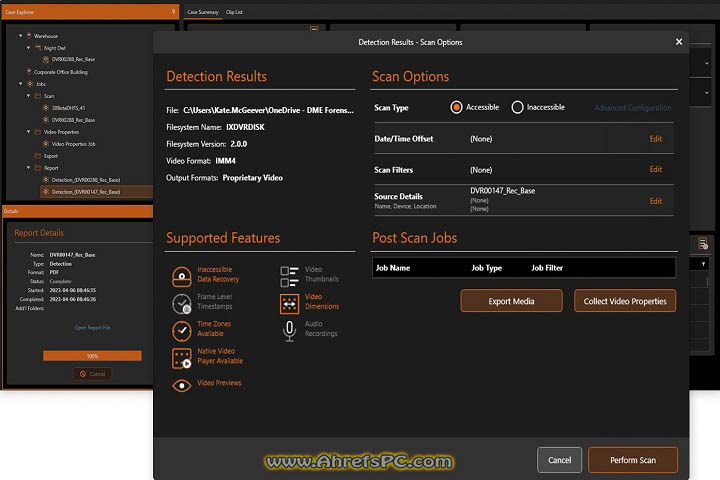Image resolution: width=720 pixels, height=480 pixels.
Task: Click Cancel button in Report Details panel
Action: pyautogui.click(x=92, y=374)
